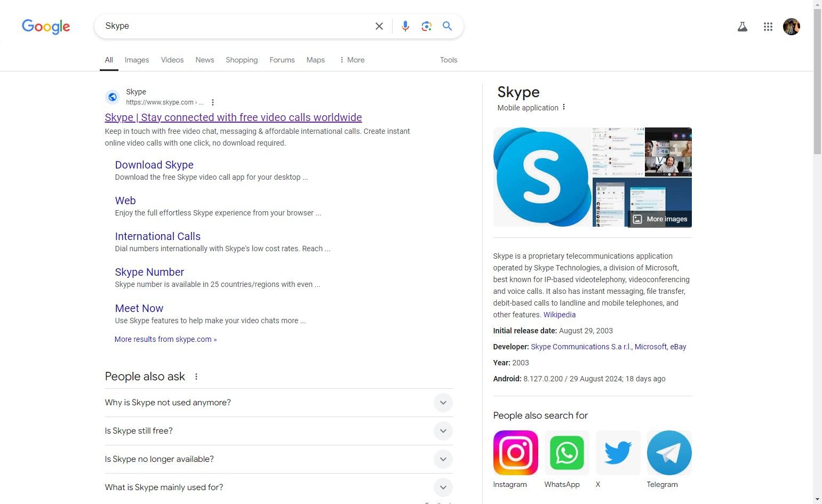Click the page vertical scrollbar thumb
The height and width of the screenshot is (504, 822).
pos(817,81)
